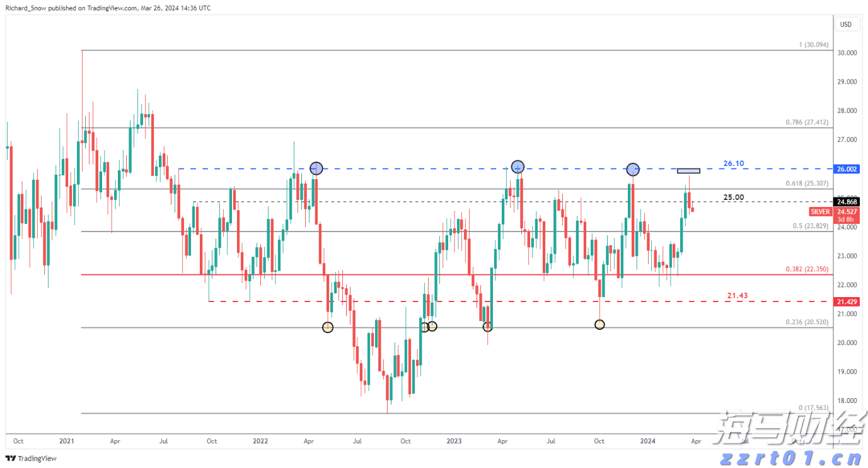Click the 0 (17.563) Fibonacci label
Viewport: 868px width, 468px height.
point(813,408)
